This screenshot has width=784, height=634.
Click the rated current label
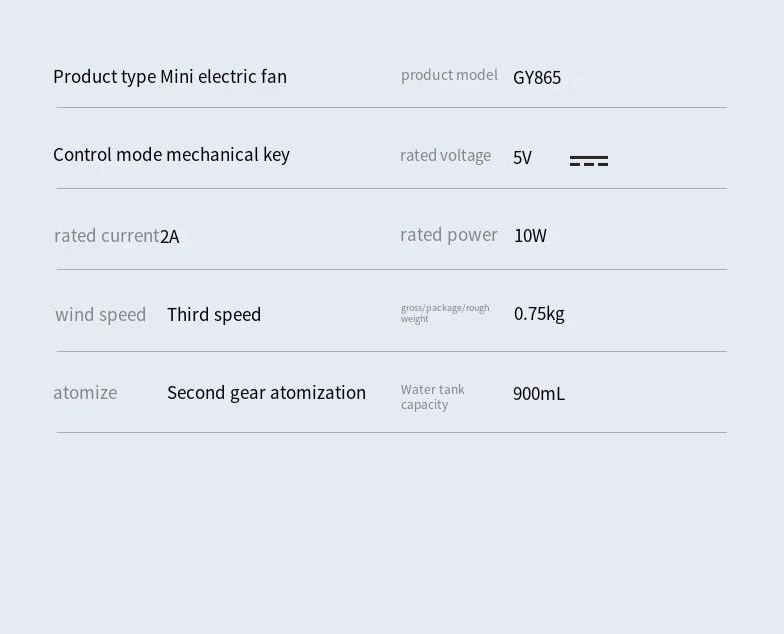pyautogui.click(x=106, y=236)
